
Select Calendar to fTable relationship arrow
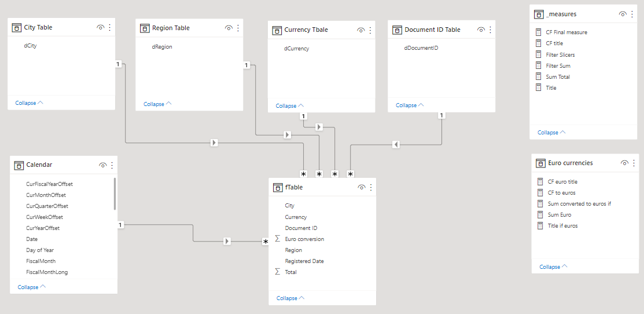coord(227,241)
